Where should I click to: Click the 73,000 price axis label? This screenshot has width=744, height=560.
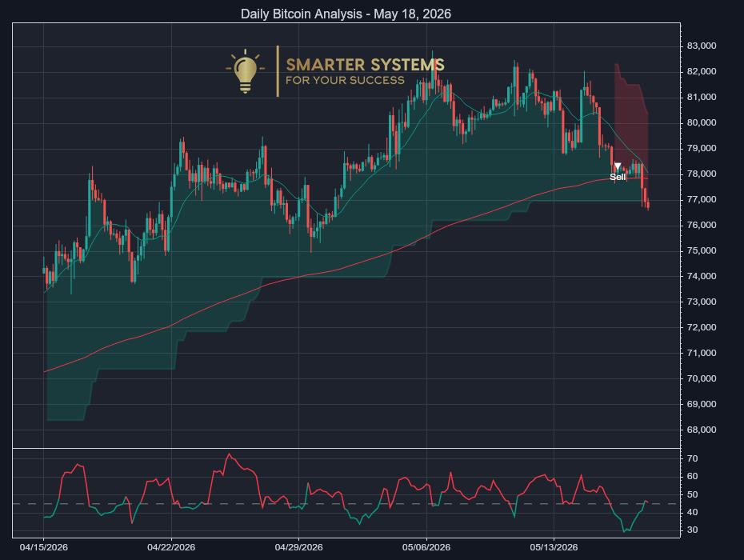pos(702,302)
